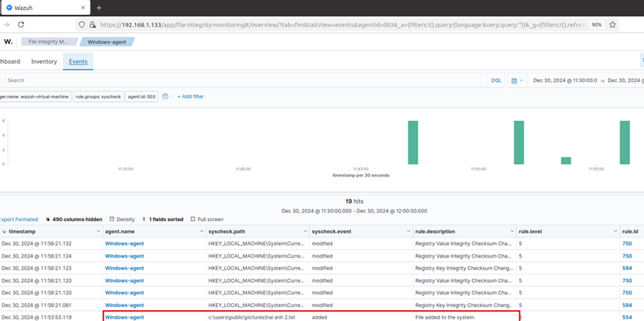The width and height of the screenshot is (644, 321).
Task: Switch to the Inventory tab
Action: pyautogui.click(x=44, y=62)
